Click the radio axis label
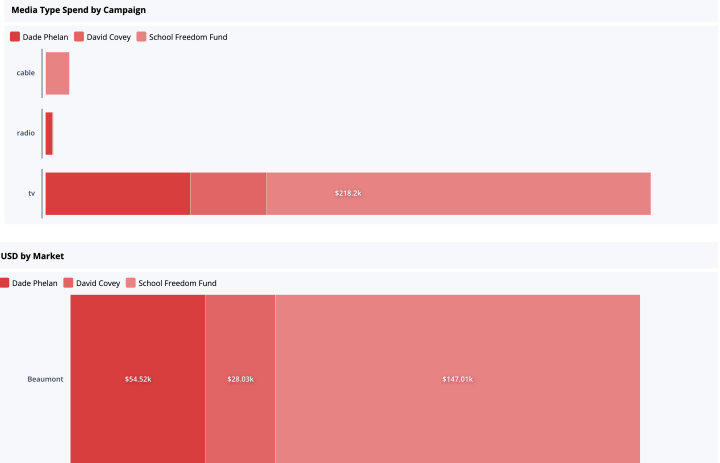 tap(26, 133)
